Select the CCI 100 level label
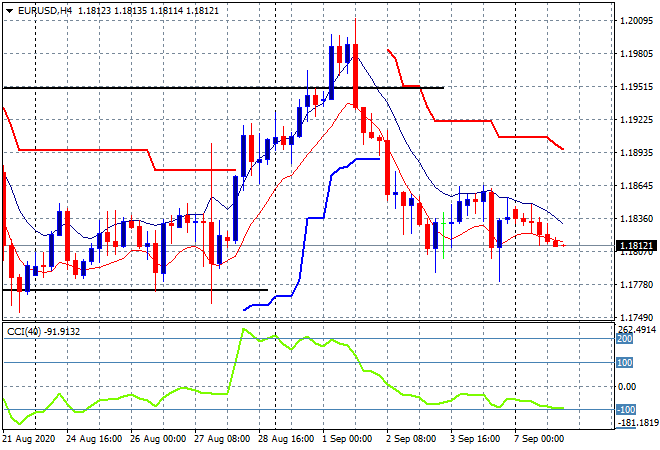This screenshot has height=450, width=660. [625, 363]
